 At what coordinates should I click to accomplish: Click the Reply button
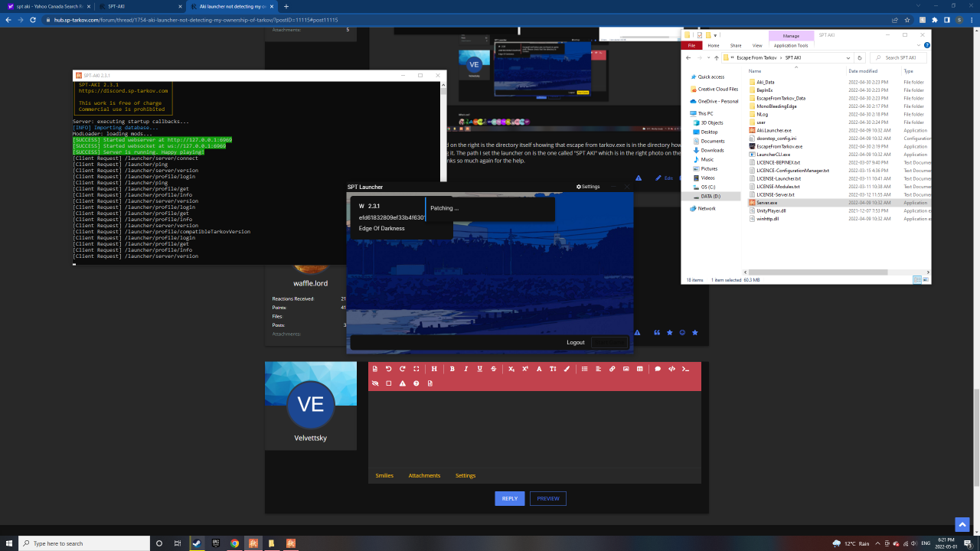[510, 498]
